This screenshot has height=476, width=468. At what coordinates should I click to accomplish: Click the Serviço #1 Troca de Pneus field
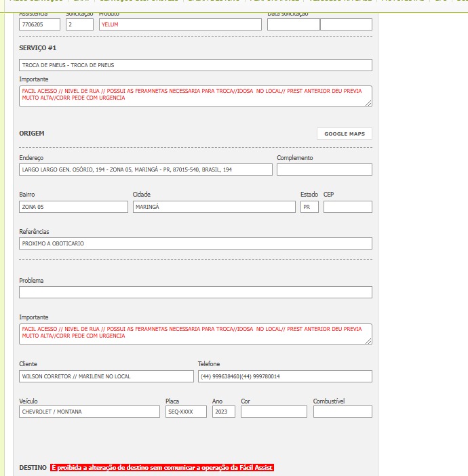coord(195,65)
